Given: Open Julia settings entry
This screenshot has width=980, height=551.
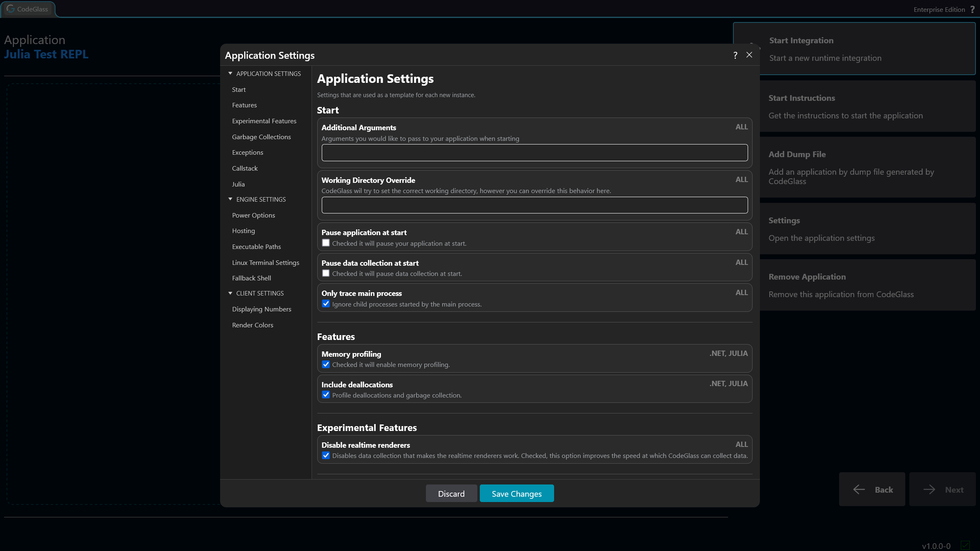Looking at the screenshot, I should [x=238, y=184].
